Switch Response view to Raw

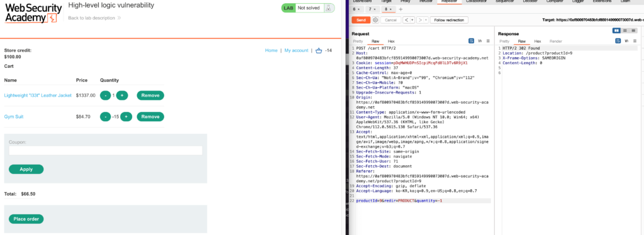[522, 41]
